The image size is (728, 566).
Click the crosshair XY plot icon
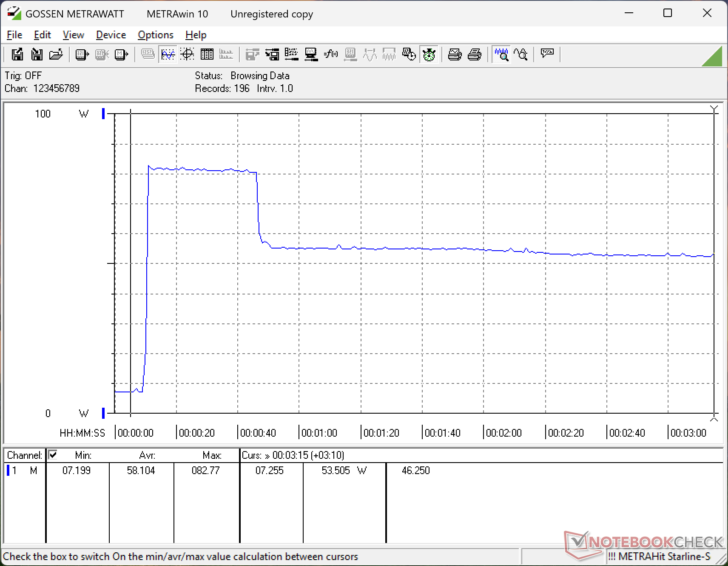click(187, 54)
